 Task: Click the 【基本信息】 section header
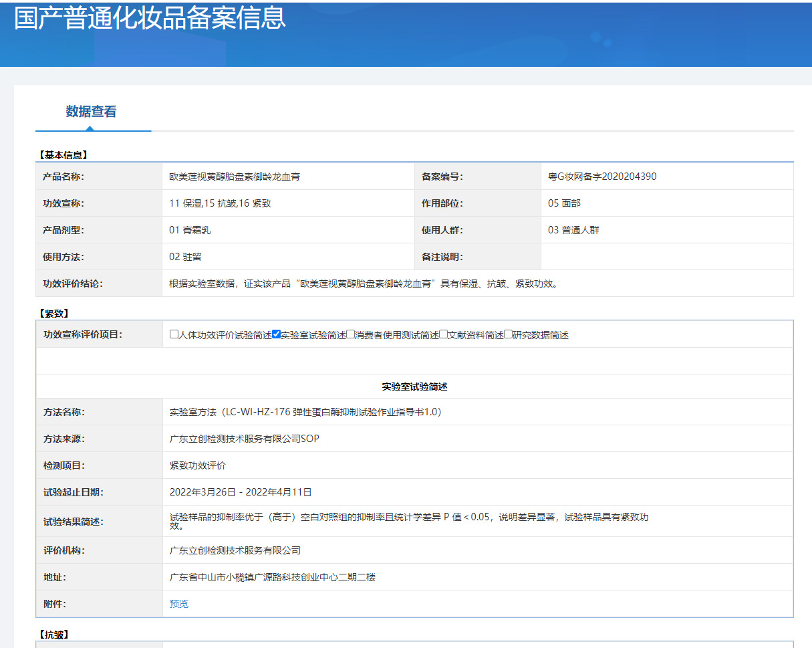[x=63, y=155]
